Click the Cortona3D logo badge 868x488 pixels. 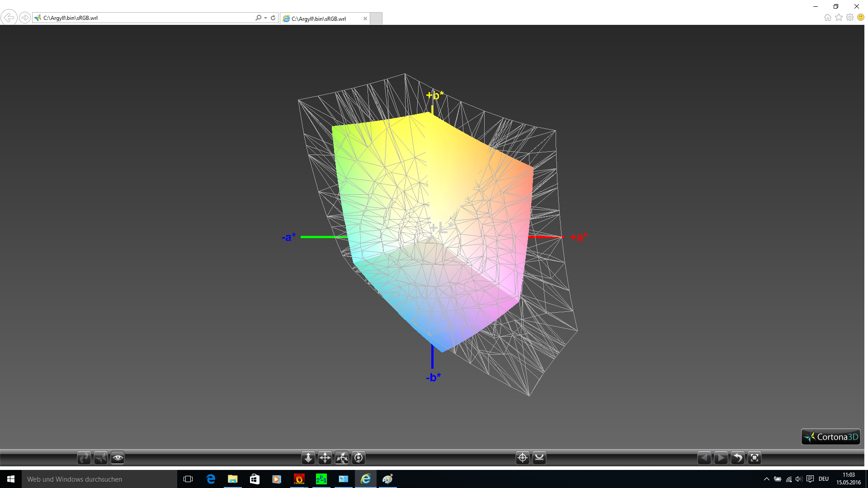[x=831, y=437]
